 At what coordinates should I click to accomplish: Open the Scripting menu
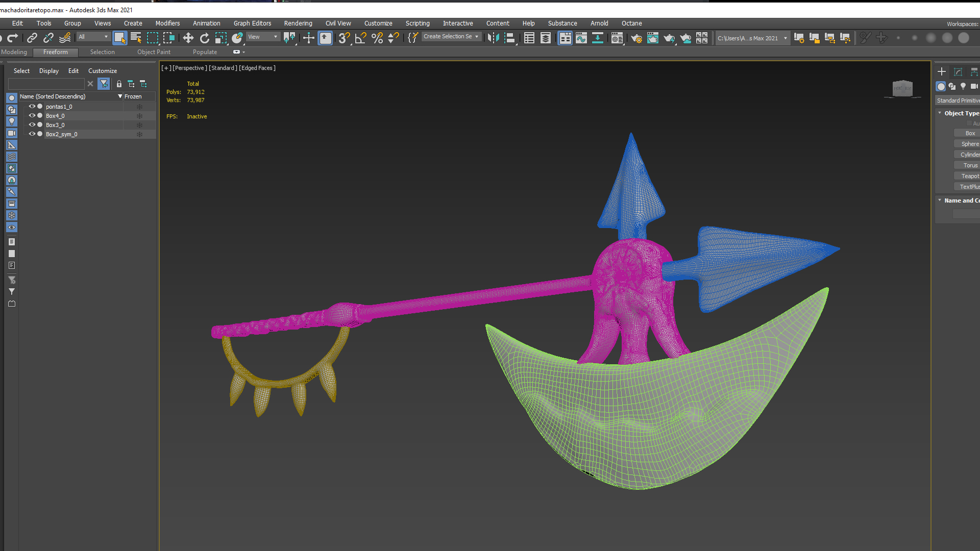click(418, 23)
